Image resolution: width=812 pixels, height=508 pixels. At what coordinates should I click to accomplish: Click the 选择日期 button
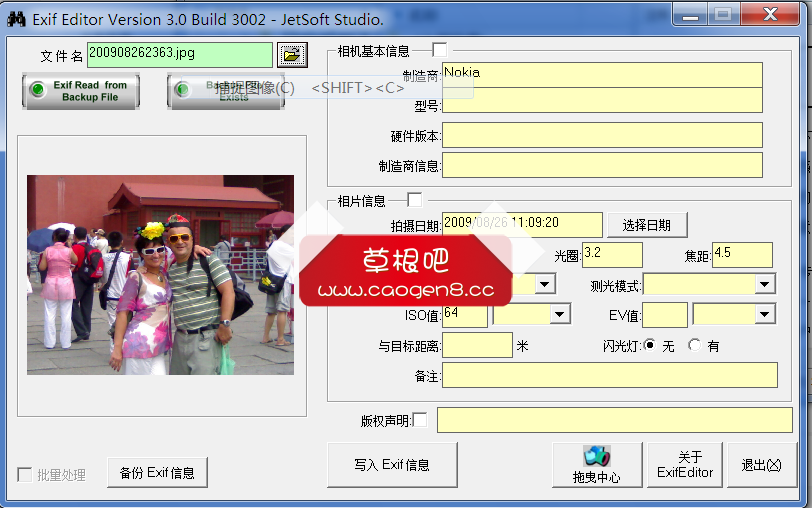(647, 225)
